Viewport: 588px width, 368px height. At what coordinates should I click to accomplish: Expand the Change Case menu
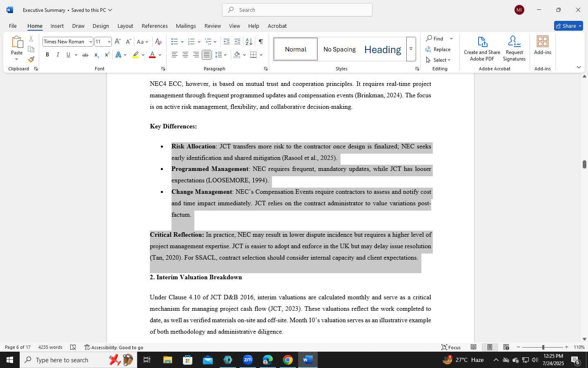pyautogui.click(x=143, y=42)
